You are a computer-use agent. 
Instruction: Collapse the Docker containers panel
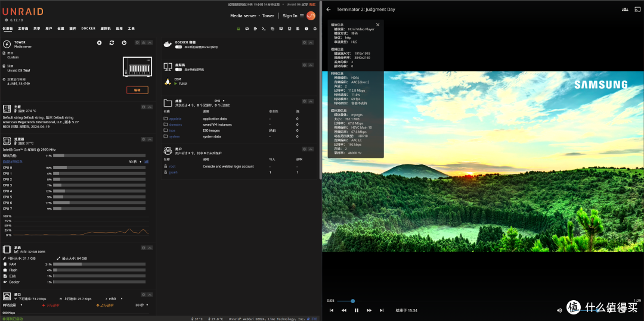(x=311, y=42)
